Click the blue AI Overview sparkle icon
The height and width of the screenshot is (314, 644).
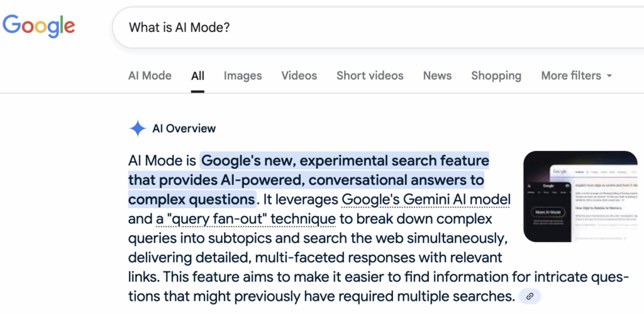tap(137, 129)
